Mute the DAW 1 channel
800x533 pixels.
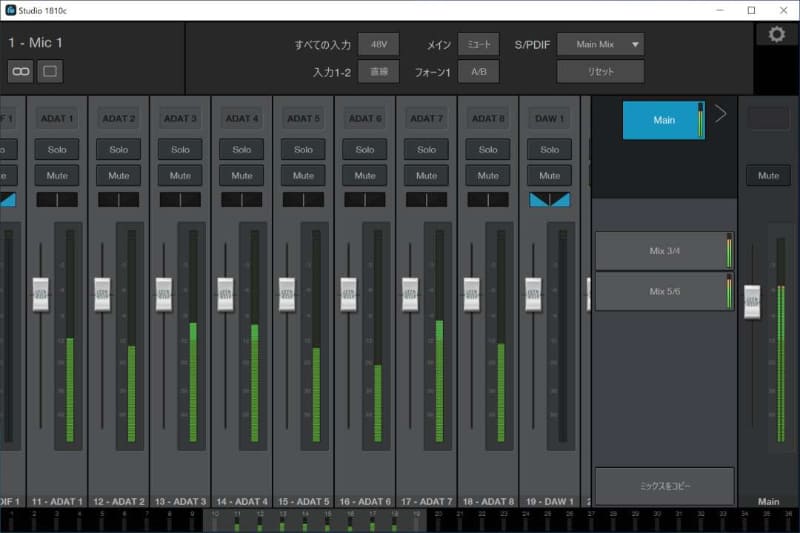point(549,175)
